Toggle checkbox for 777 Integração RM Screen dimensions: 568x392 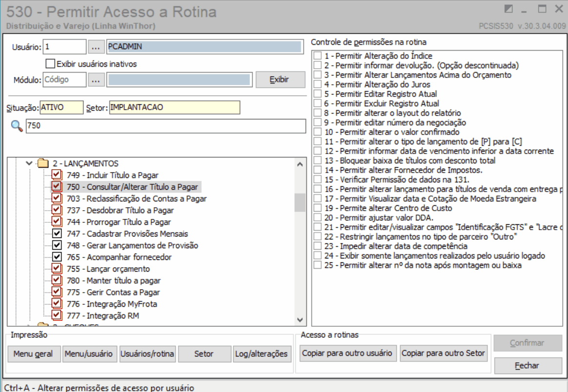57,315
